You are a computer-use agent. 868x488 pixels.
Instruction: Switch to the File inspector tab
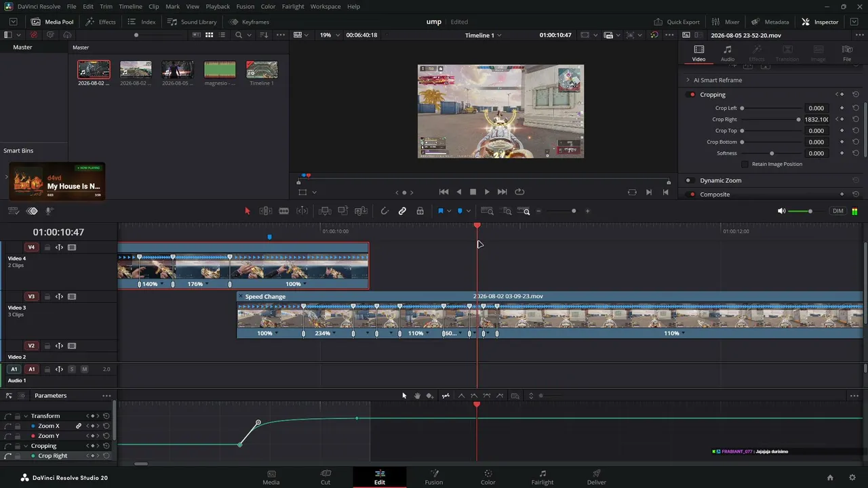pyautogui.click(x=847, y=54)
